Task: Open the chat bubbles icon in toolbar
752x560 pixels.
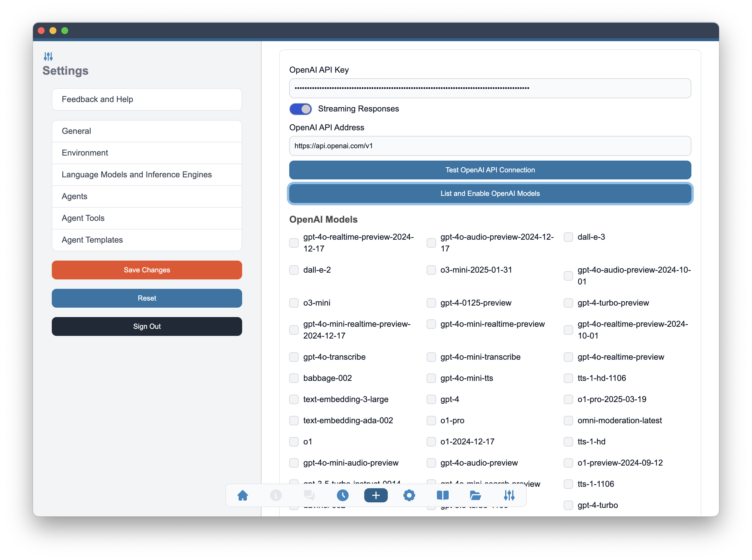Action: [x=309, y=495]
